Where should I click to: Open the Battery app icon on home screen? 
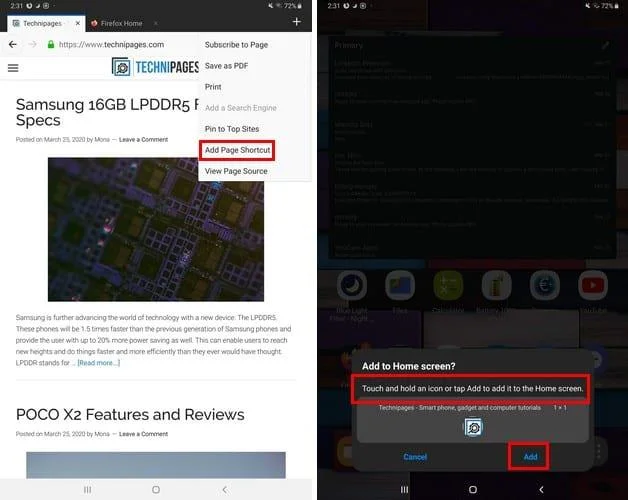tap(496, 285)
